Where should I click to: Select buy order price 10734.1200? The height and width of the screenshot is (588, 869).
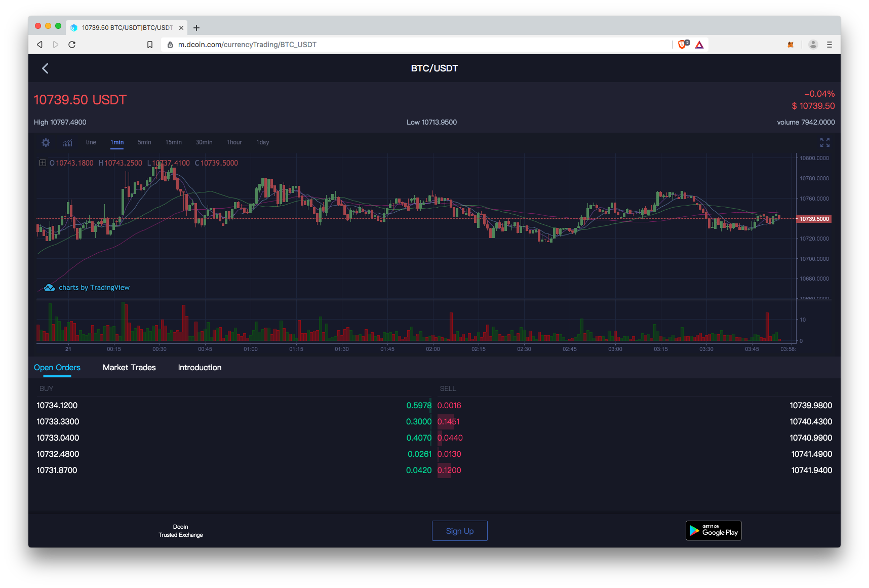(57, 406)
